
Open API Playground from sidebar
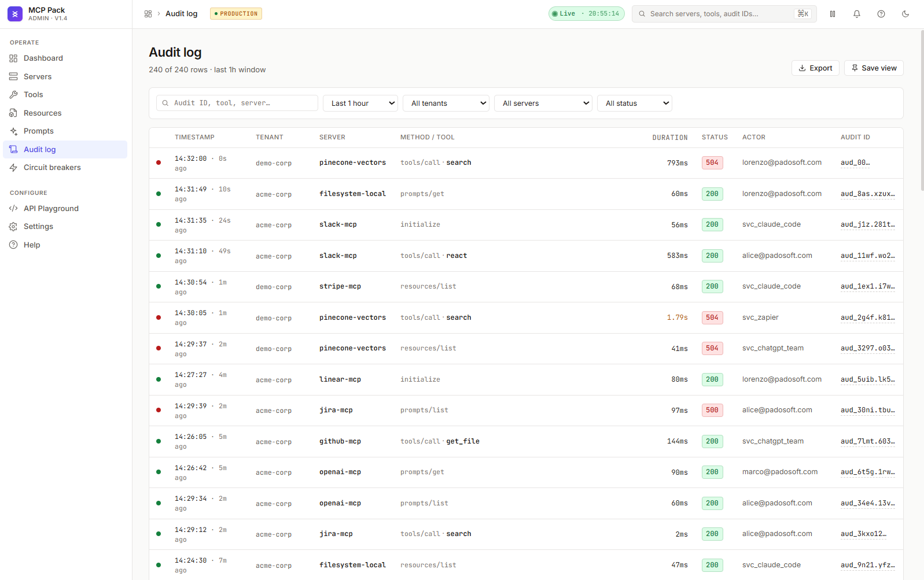click(65, 209)
